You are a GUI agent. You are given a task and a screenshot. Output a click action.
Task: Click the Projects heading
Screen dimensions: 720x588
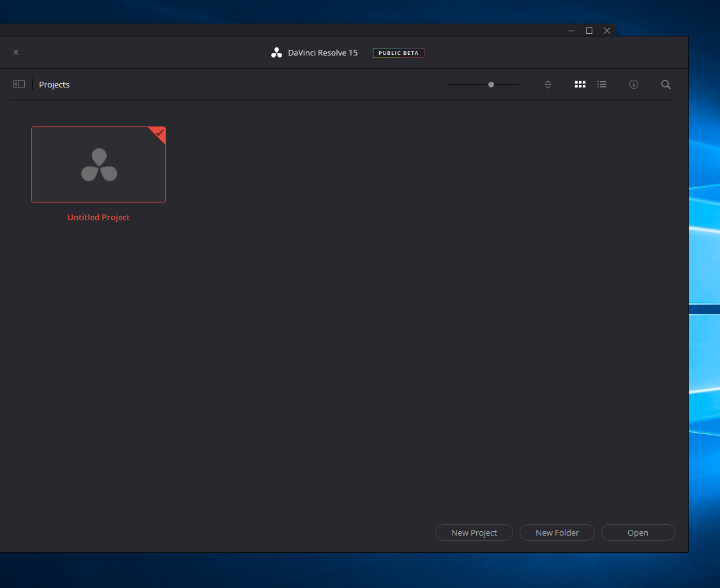54,84
